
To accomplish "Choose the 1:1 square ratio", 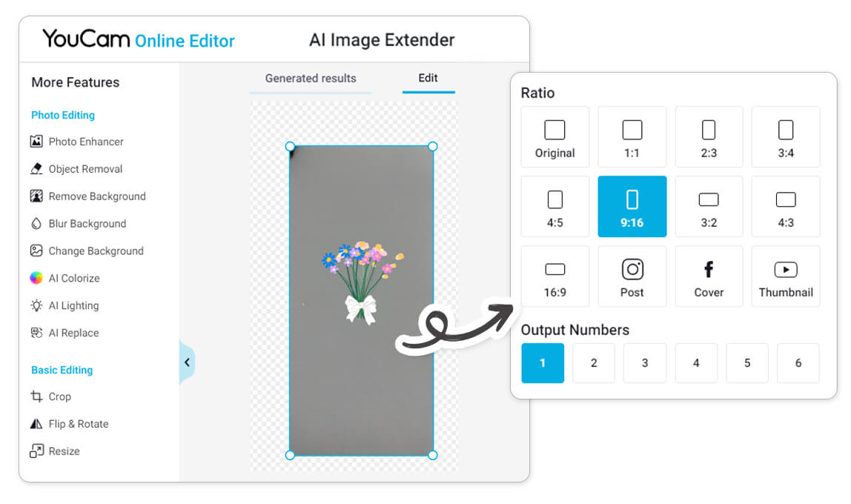I will (x=632, y=136).
